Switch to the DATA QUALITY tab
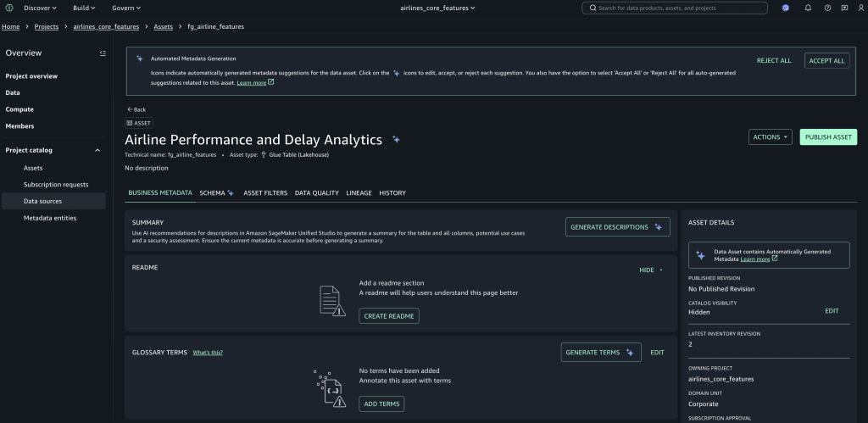The width and height of the screenshot is (868, 423). tap(316, 193)
